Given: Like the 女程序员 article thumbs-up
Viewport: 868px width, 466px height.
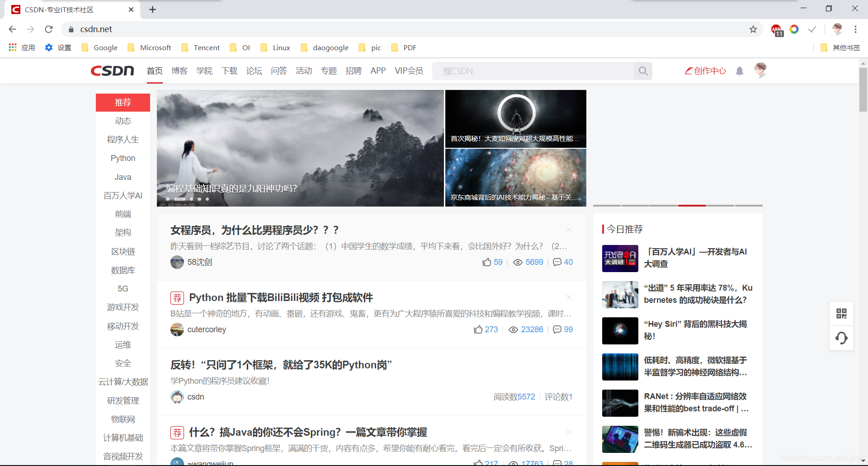Looking at the screenshot, I should pos(486,262).
